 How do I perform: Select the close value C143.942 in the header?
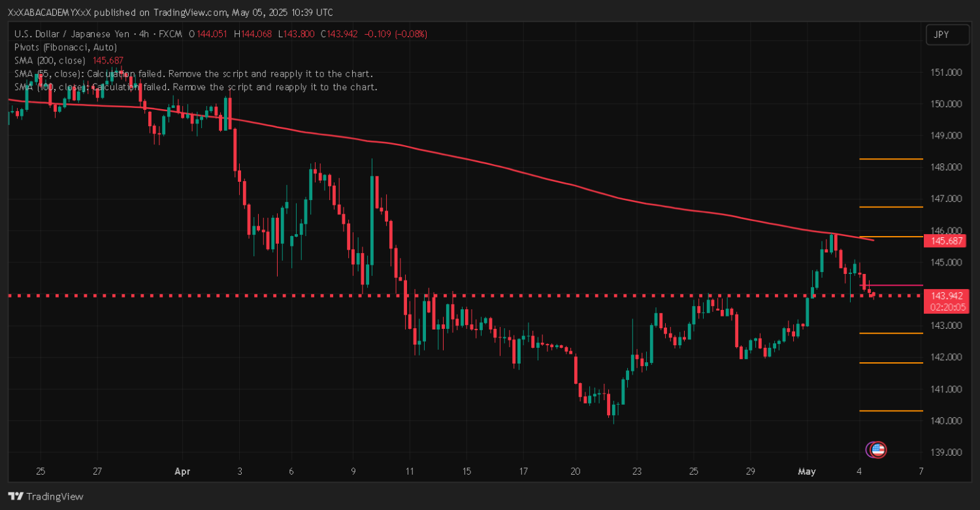[339, 34]
